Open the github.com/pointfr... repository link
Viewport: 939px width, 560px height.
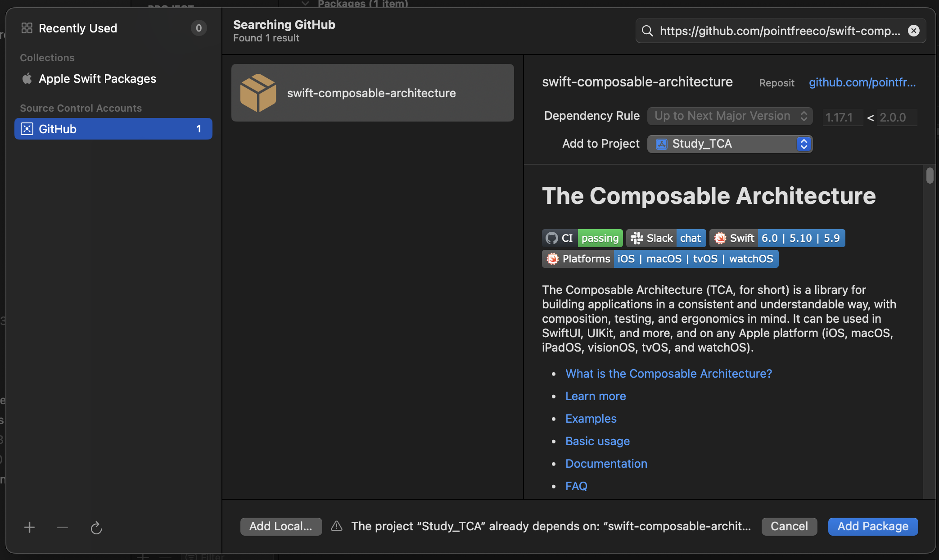coord(862,82)
